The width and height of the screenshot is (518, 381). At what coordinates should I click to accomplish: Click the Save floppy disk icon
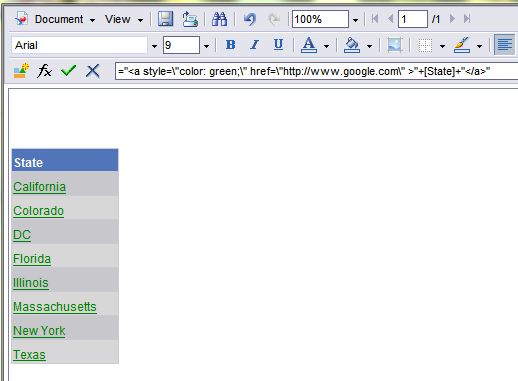[x=165, y=19]
